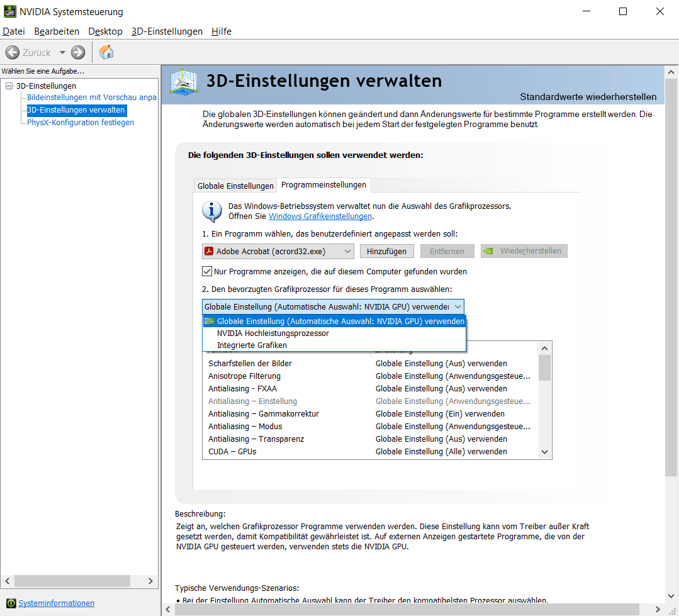Open the Datei menu
The width and height of the screenshot is (679, 616).
tap(14, 31)
